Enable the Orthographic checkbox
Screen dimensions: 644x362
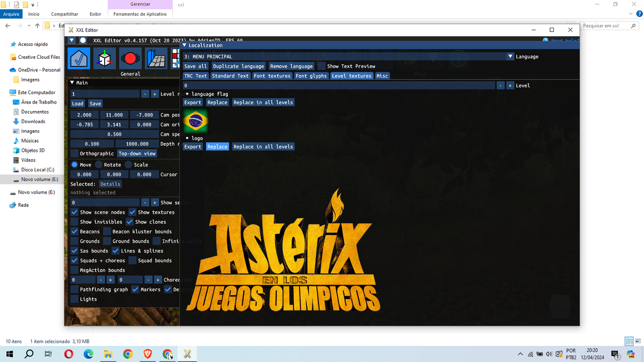click(x=74, y=153)
